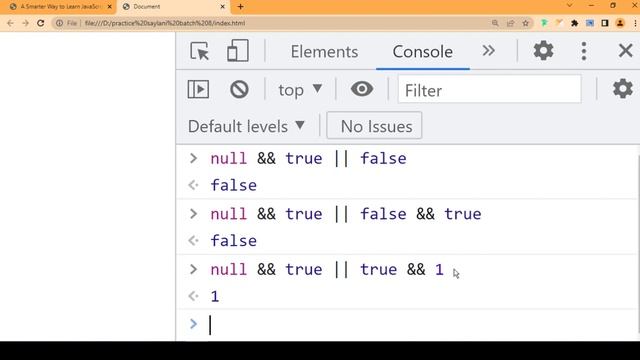Viewport: 640px width, 360px height.
Task: Open the Chrome three-dot menu
Action: pos(635,23)
